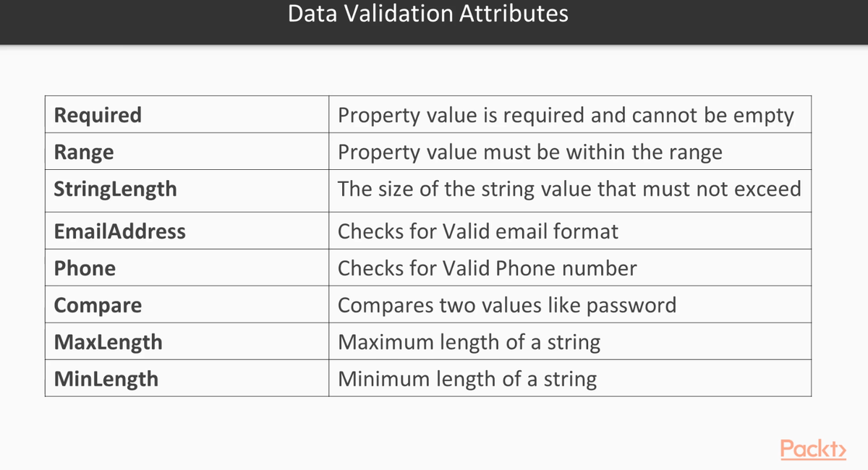Screen dimensions: 868x470
Task: Click the Data Validation Attributes title
Action: [428, 14]
